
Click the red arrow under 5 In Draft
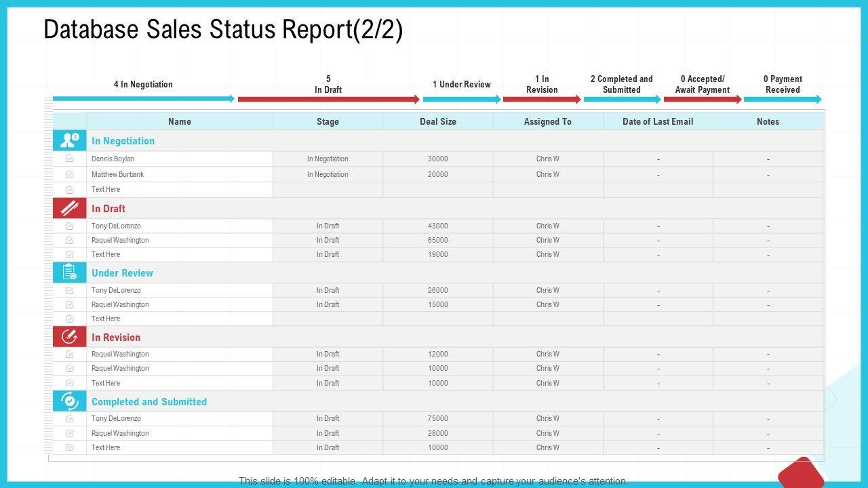pyautogui.click(x=329, y=99)
